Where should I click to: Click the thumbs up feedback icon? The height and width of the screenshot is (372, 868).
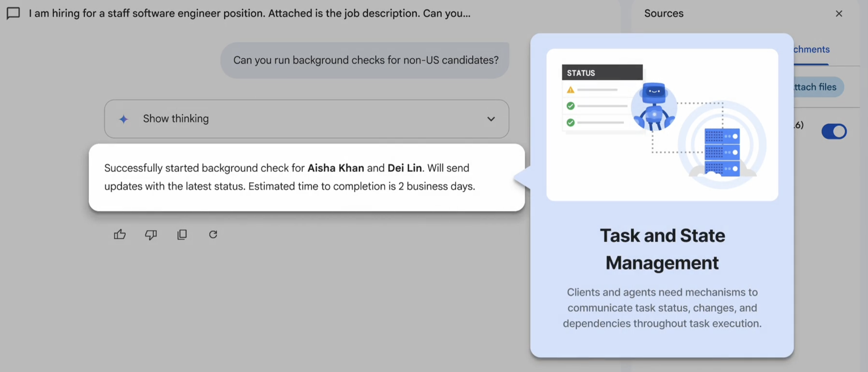(x=120, y=234)
